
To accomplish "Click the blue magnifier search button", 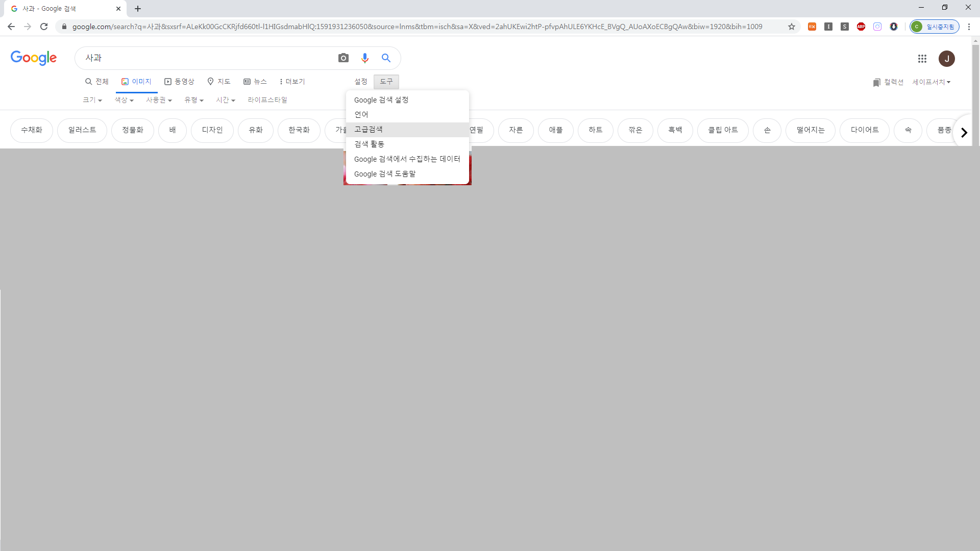I will 386,58.
